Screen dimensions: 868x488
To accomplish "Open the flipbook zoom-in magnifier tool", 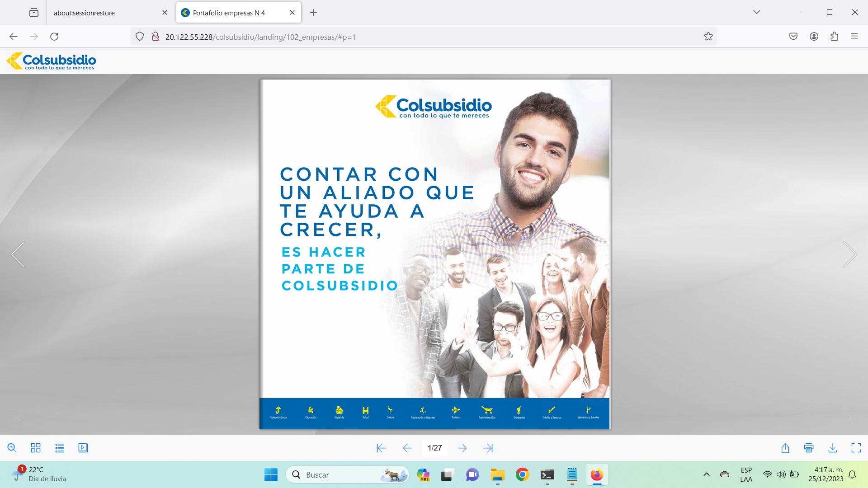I will coord(12,448).
